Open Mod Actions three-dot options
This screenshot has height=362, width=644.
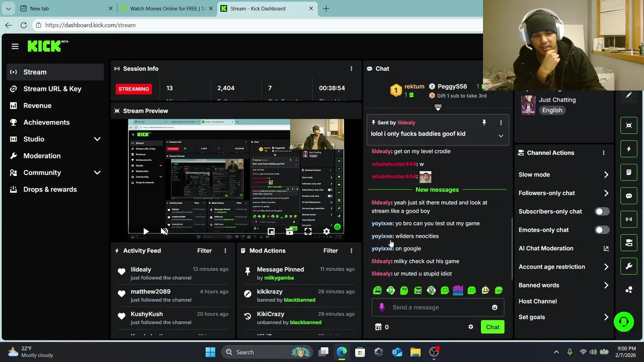[351, 250]
